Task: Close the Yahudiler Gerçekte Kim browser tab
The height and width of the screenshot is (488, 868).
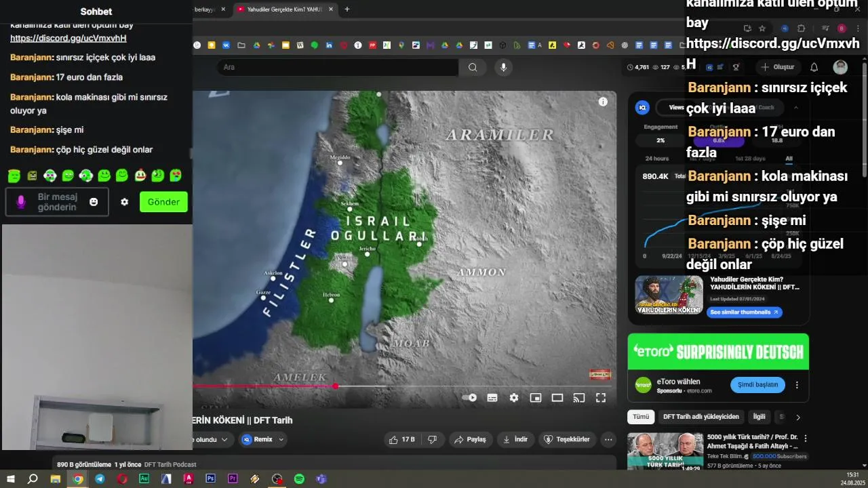Action: (331, 9)
